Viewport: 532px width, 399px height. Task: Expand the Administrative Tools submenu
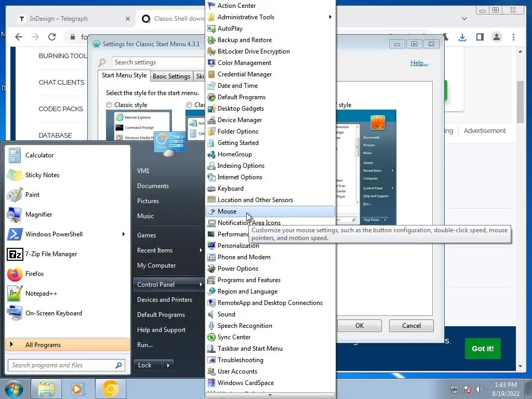(330, 17)
